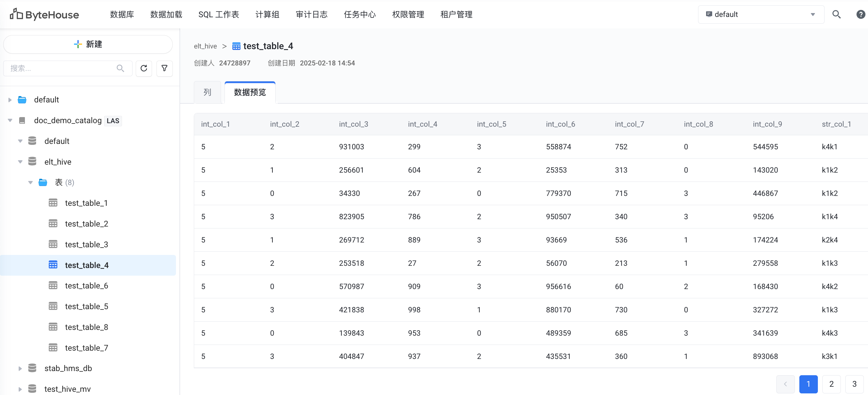
Task: Click the folder icon next to 表 (8)
Action: (43, 183)
